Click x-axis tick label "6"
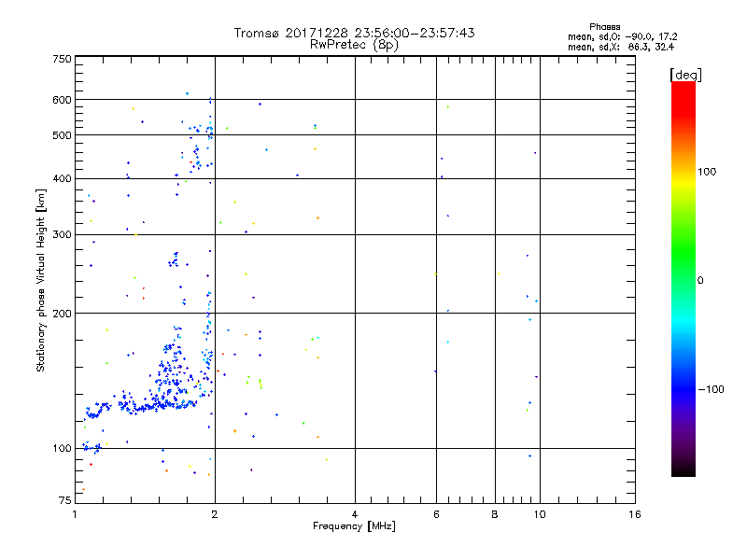 click(436, 514)
